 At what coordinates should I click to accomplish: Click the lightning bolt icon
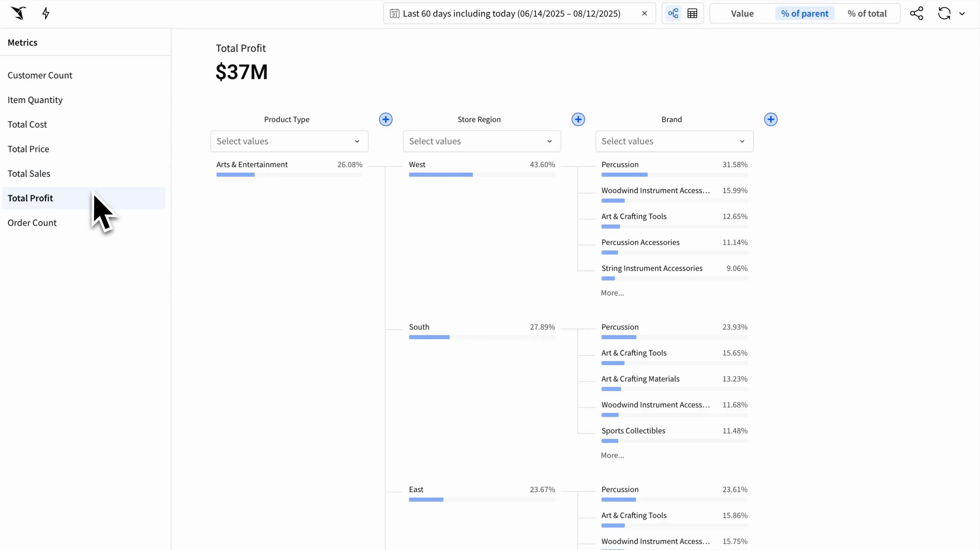coord(46,13)
